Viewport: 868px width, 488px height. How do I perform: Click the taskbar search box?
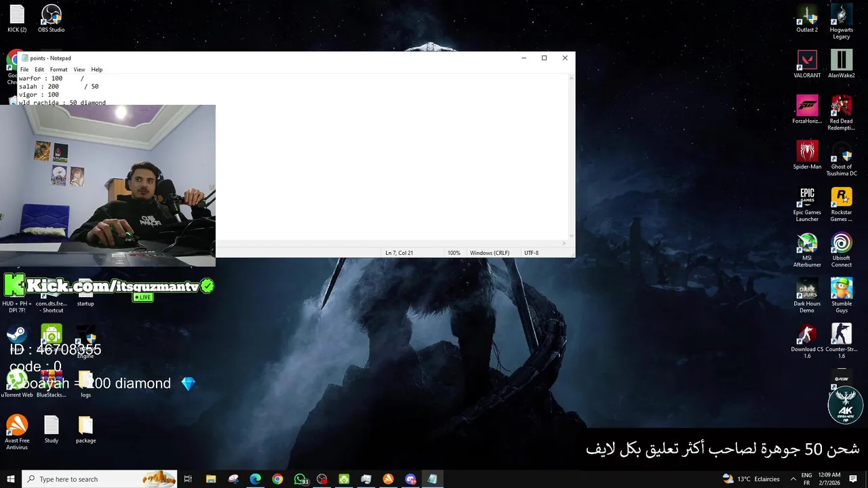pyautogui.click(x=100, y=479)
